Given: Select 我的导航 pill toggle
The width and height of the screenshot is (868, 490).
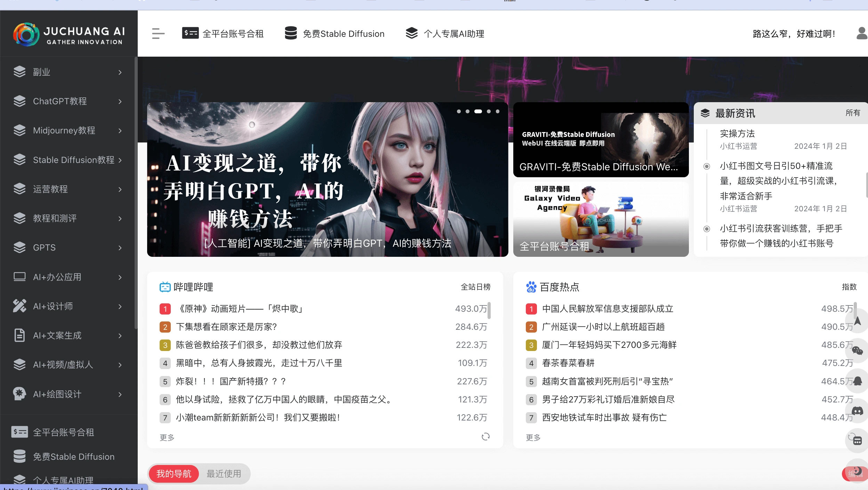Looking at the screenshot, I should pyautogui.click(x=174, y=474).
